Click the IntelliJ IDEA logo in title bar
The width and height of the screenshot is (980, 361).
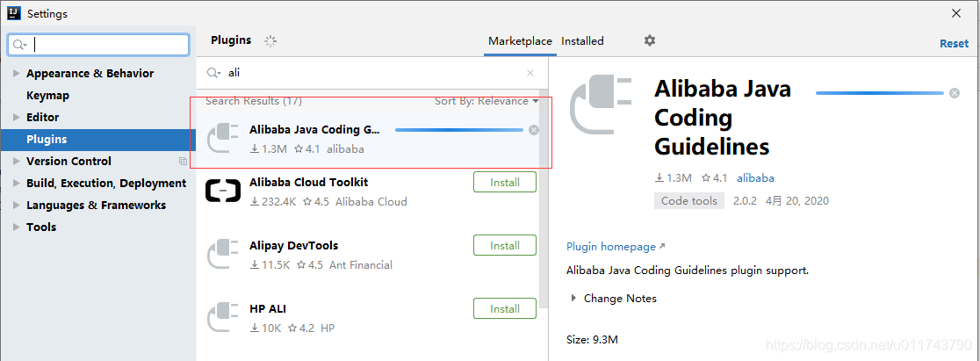tap(14, 13)
